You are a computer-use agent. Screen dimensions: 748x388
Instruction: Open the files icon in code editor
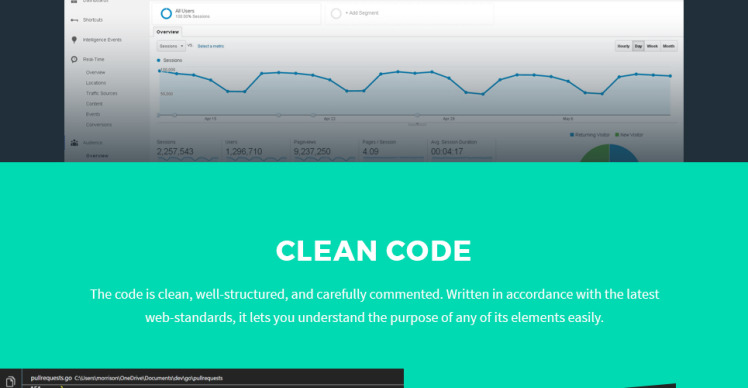10,381
